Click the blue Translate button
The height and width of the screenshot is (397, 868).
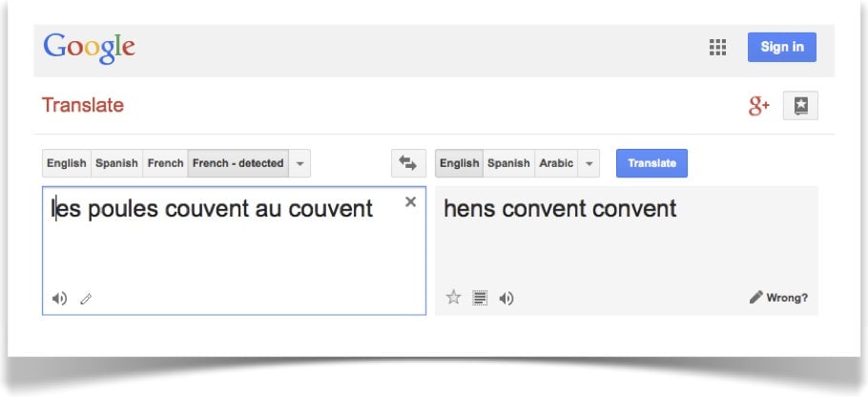tap(651, 163)
